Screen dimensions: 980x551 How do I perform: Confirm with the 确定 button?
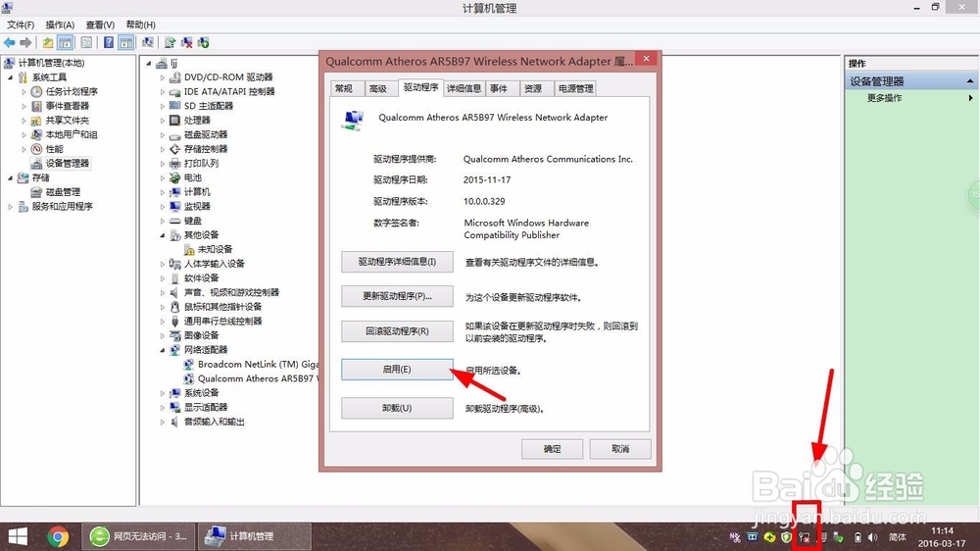coord(552,448)
